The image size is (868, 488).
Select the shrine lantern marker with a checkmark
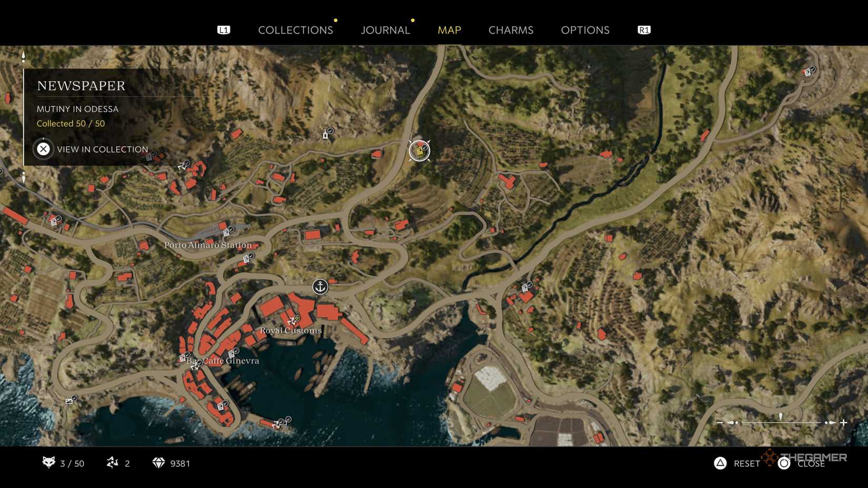(327, 134)
